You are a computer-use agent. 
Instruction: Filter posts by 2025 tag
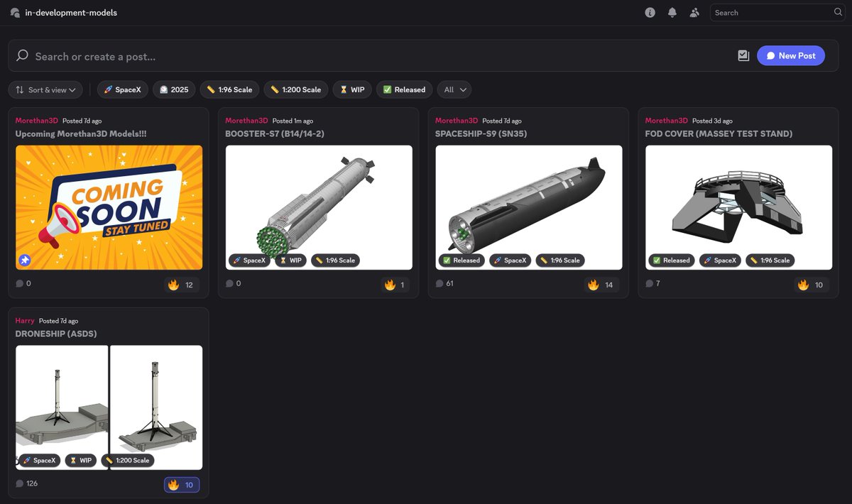[174, 89]
